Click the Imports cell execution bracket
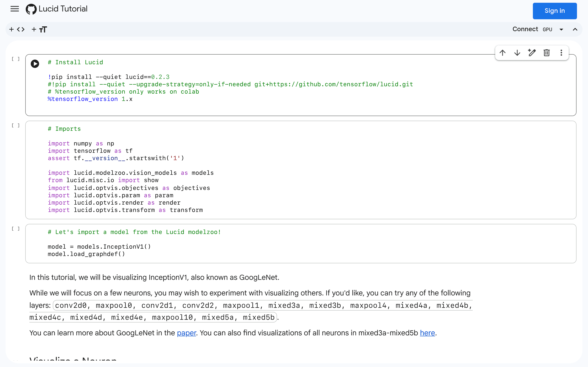The width and height of the screenshot is (588, 367). point(16,125)
